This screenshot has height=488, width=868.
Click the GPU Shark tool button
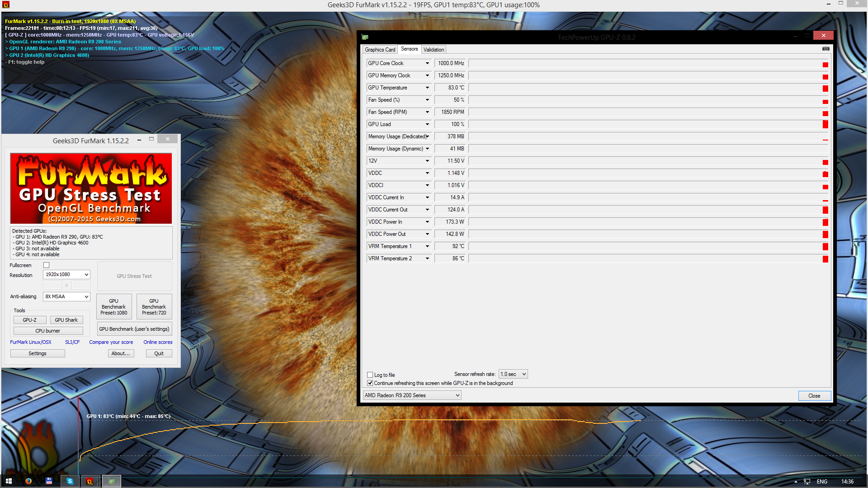(66, 320)
